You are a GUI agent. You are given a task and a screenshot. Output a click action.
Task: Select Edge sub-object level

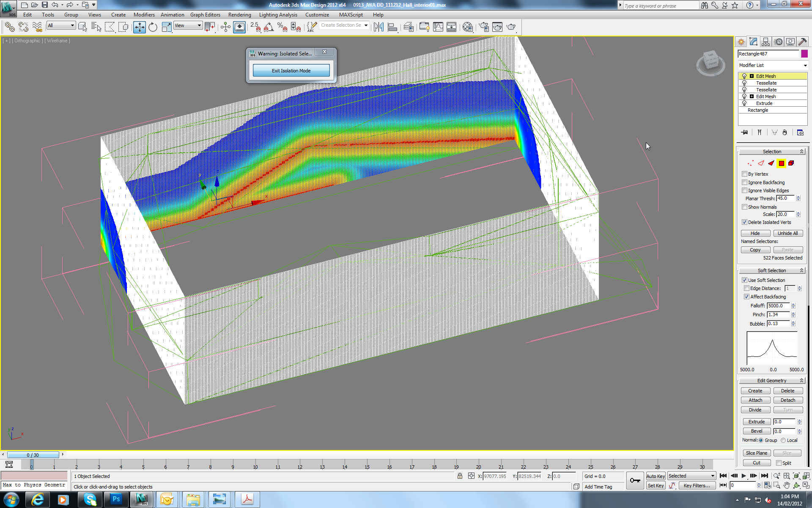[761, 163]
